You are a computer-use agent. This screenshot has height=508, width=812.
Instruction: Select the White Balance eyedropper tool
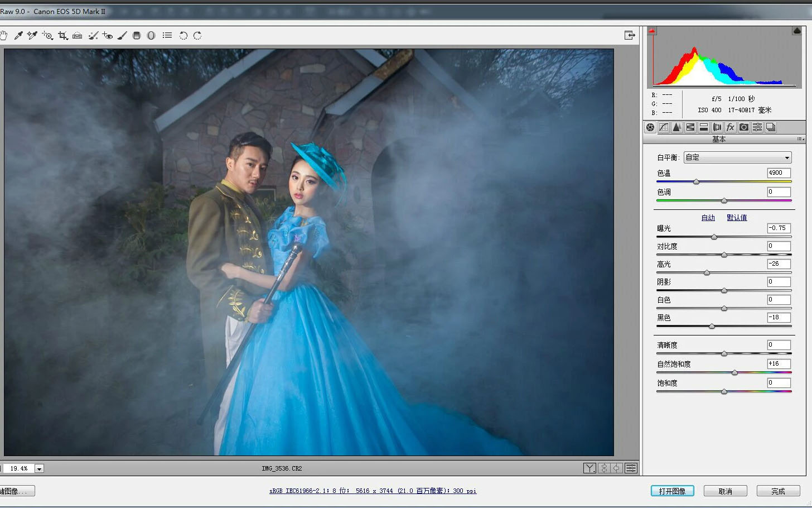pos(18,35)
